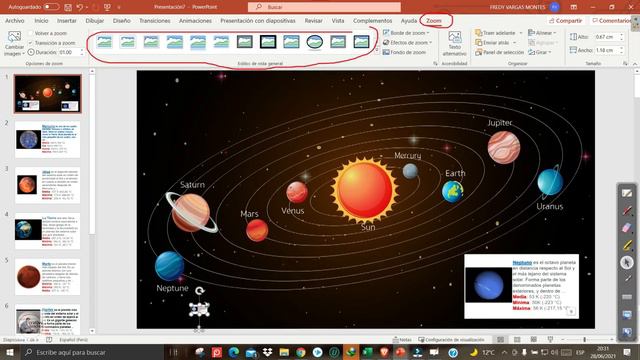The width and height of the screenshot is (640, 360).
Task: Click the Save icon in title bar
Action: click(x=68, y=7)
